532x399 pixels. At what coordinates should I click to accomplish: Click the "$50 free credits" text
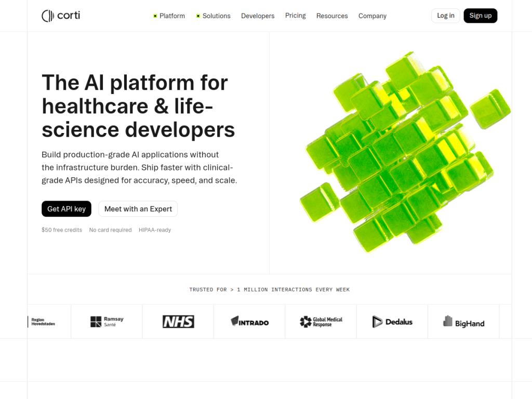[62, 230]
